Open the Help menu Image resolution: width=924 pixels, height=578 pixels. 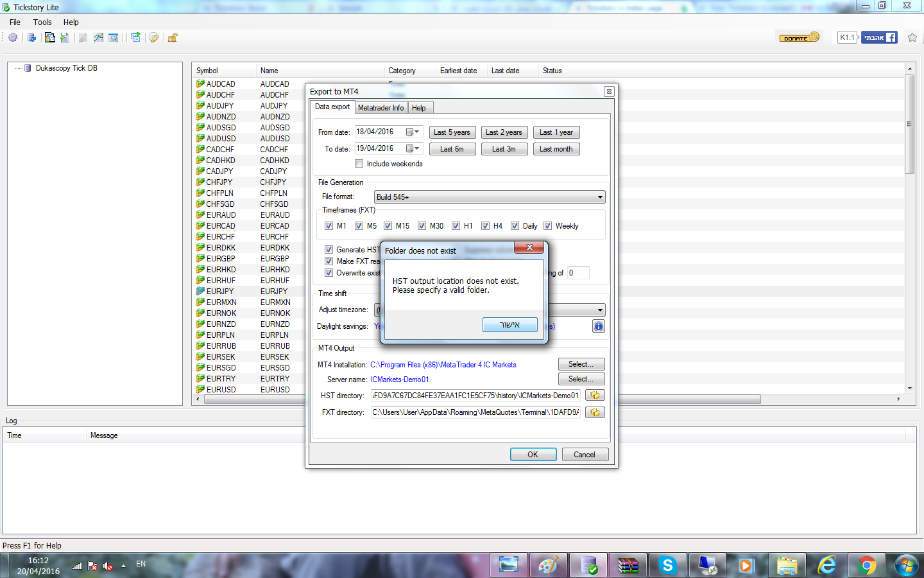pos(71,22)
